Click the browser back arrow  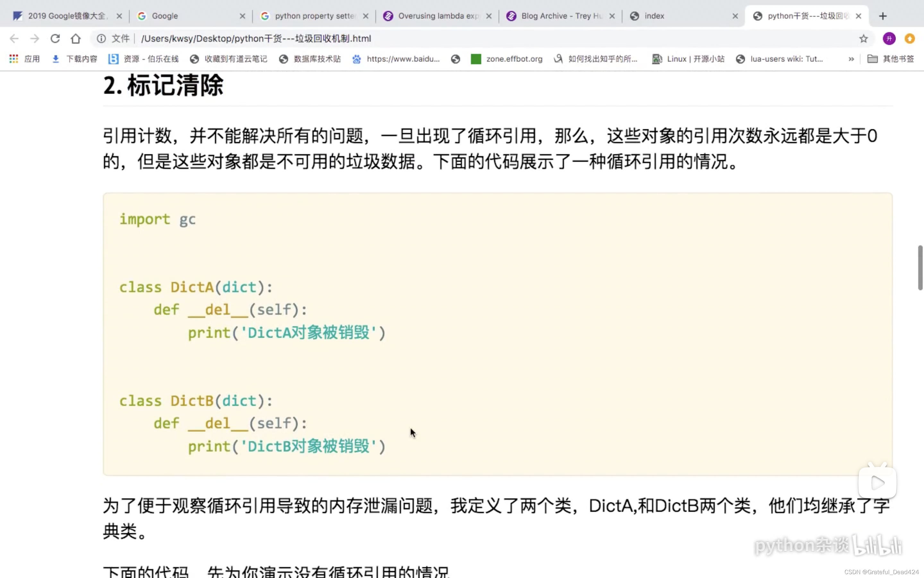pos(14,39)
